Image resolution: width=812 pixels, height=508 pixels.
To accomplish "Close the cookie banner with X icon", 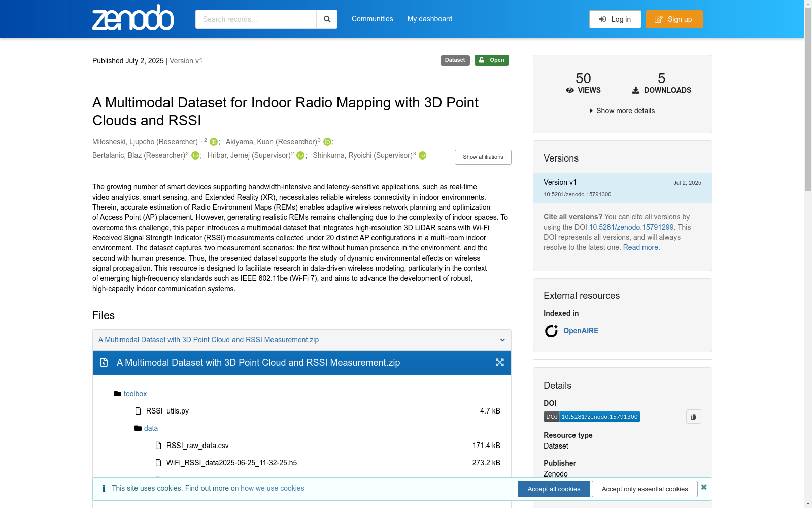I will click(x=704, y=487).
